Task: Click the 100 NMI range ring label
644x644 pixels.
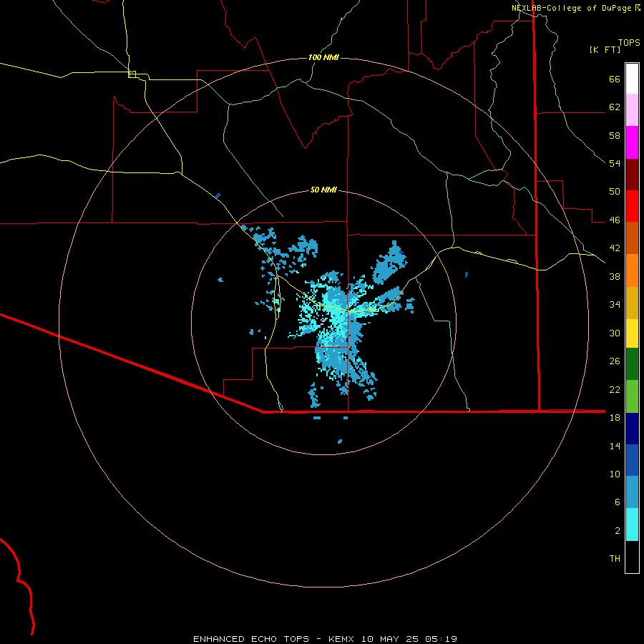Action: 323,57
